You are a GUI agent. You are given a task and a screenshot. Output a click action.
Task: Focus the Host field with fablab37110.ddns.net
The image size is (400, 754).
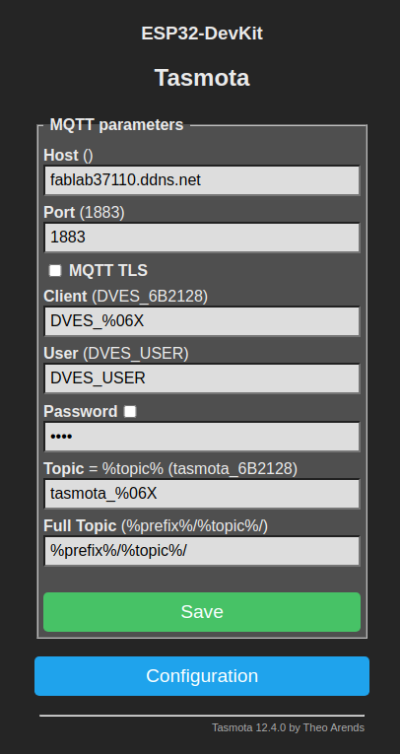click(x=202, y=180)
